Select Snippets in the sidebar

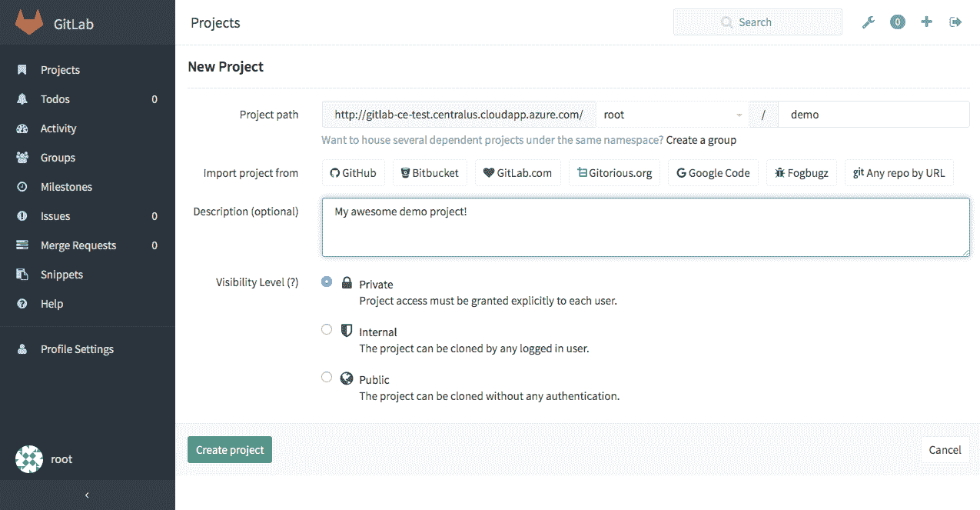[x=61, y=274]
